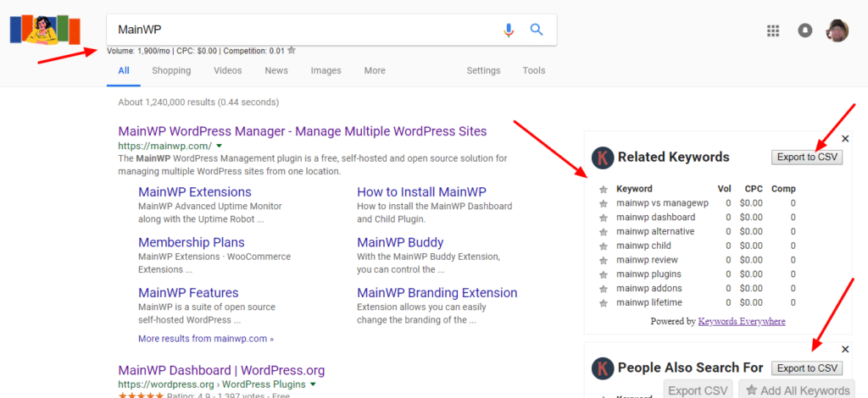This screenshot has width=868, height=398.
Task: Click the 'mainwp vs managewp' keyword text
Action: (x=663, y=203)
